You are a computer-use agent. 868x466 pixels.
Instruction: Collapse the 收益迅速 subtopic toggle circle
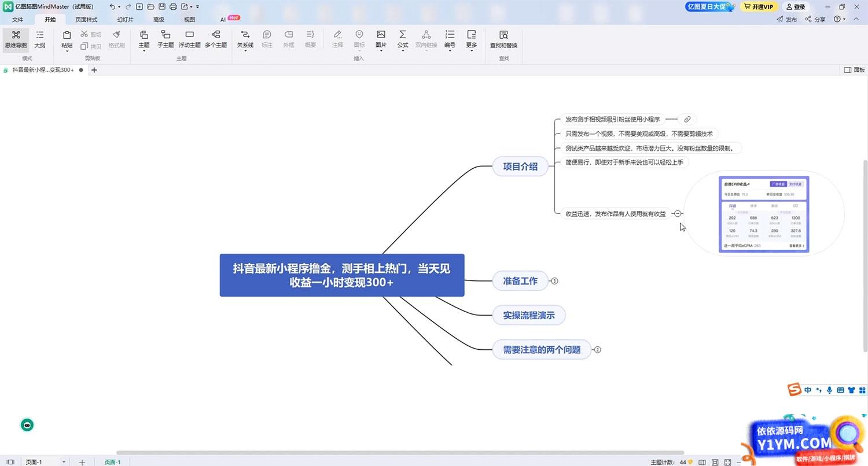(x=678, y=213)
